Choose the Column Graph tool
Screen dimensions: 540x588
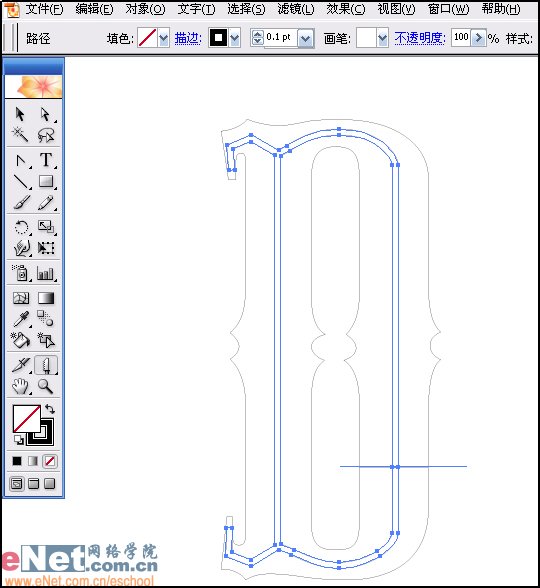pos(45,273)
